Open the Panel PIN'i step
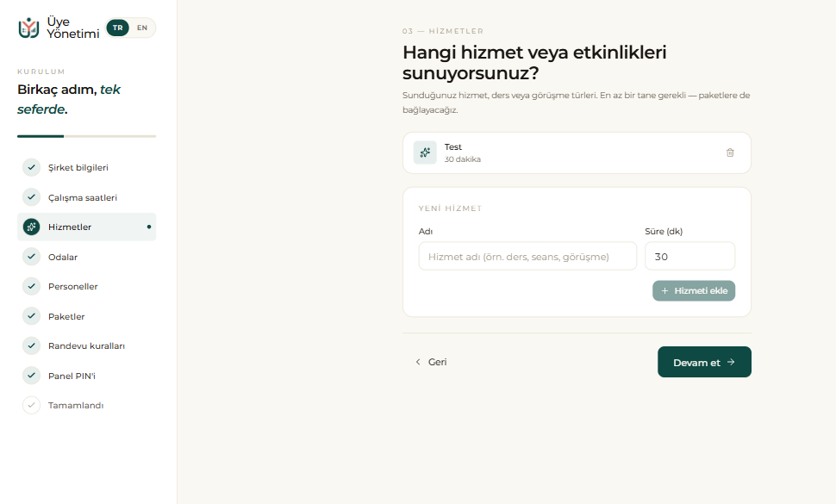 [x=86, y=376]
